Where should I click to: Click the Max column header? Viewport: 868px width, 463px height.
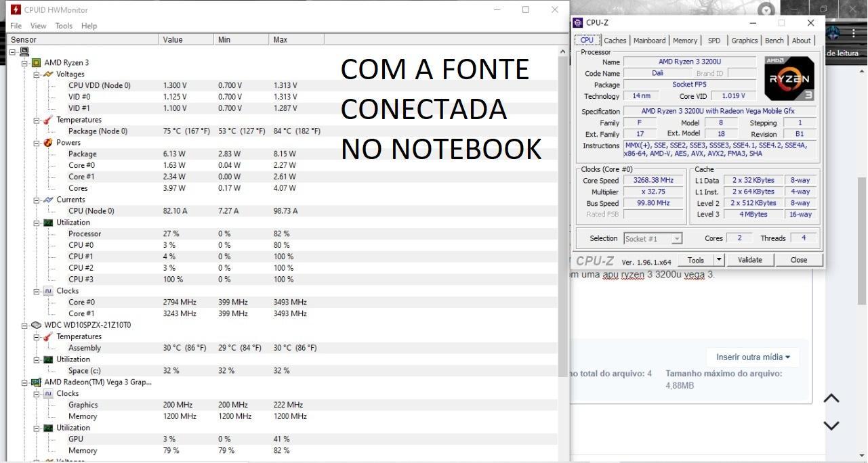pyautogui.click(x=297, y=40)
